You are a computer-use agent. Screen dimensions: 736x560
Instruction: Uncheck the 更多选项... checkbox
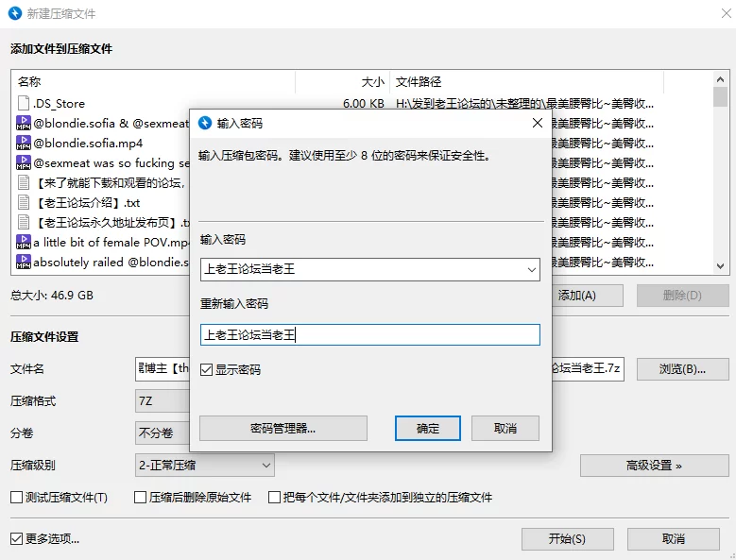point(16,538)
